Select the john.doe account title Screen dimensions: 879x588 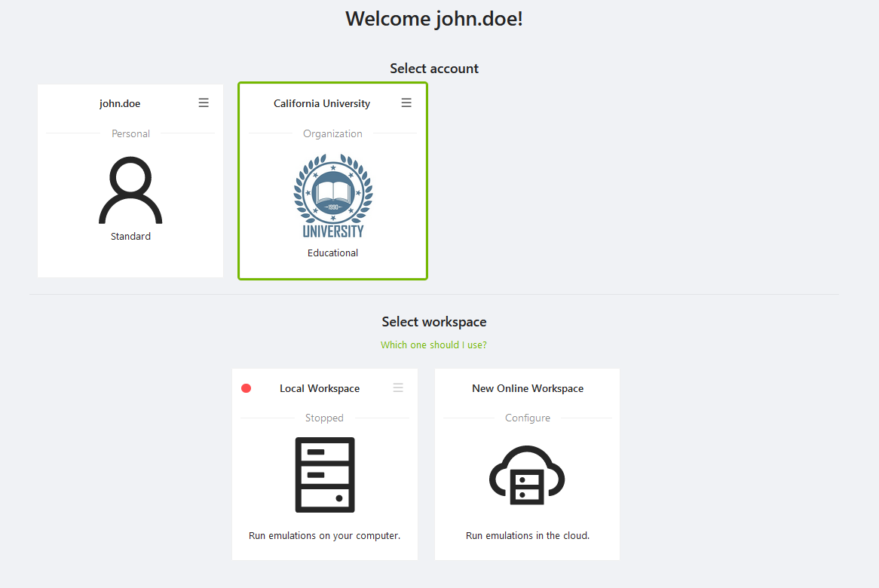coord(120,104)
